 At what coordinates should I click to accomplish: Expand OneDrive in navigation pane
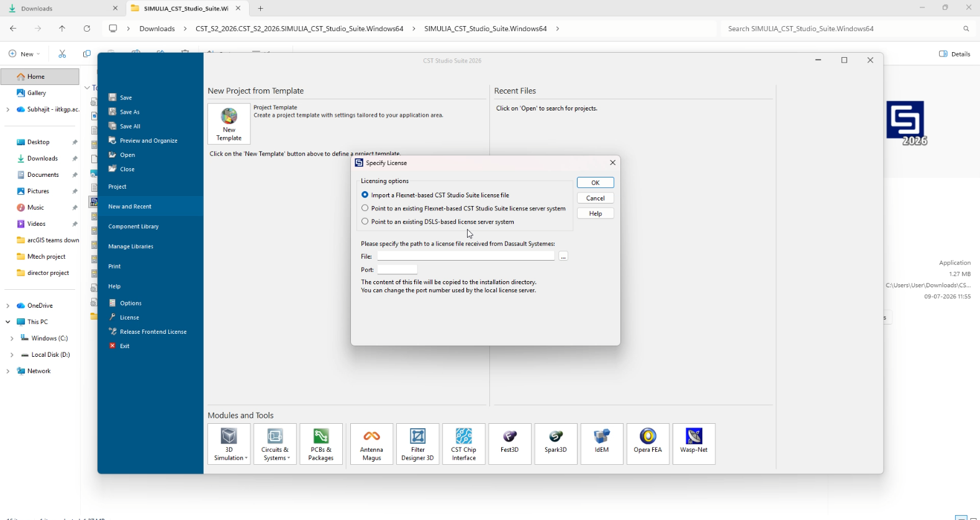(x=7, y=305)
